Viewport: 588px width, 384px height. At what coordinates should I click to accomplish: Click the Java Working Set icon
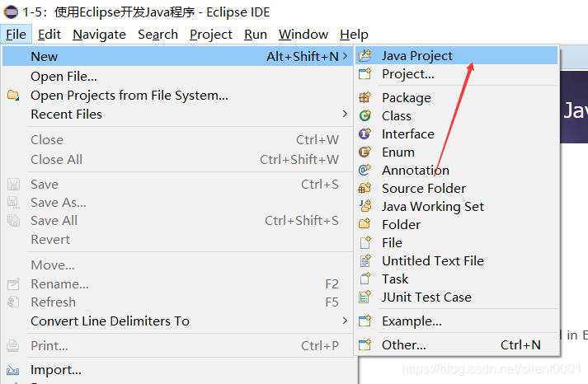point(365,207)
